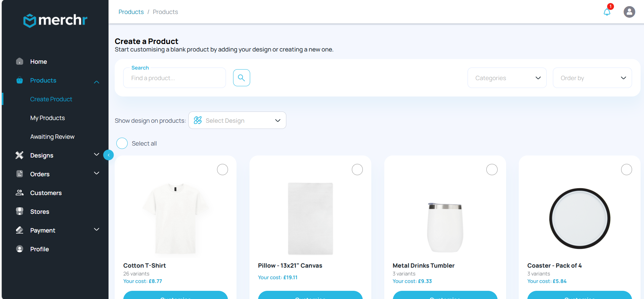Click the Profile icon in the sidebar
The image size is (644, 299).
(x=20, y=249)
